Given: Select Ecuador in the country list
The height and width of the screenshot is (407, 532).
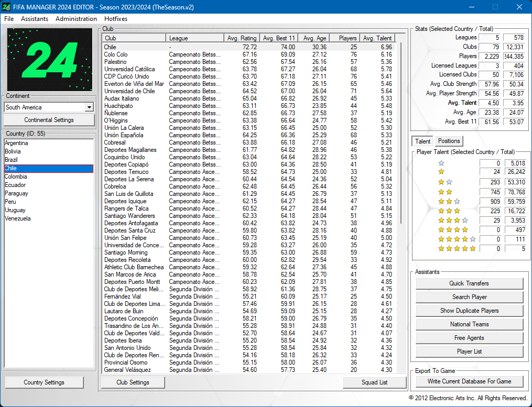Looking at the screenshot, I should click(49, 185).
